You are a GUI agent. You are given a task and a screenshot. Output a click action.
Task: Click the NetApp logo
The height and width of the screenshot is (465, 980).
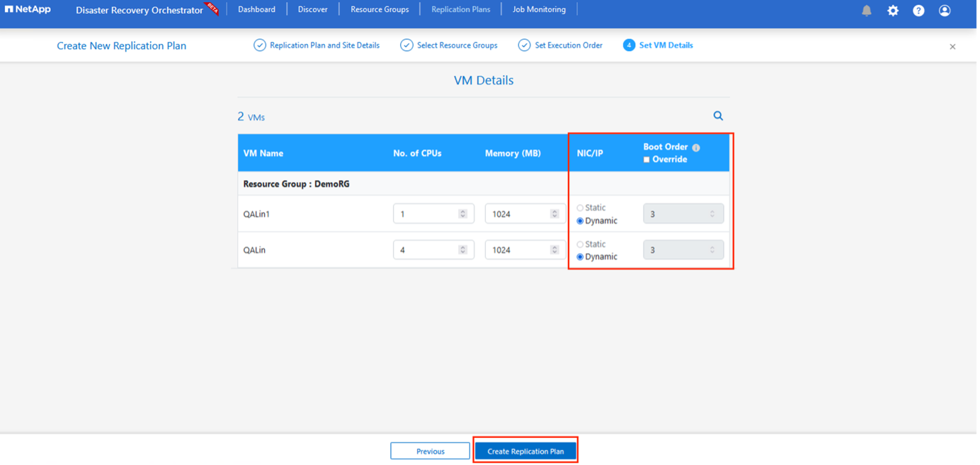click(28, 9)
